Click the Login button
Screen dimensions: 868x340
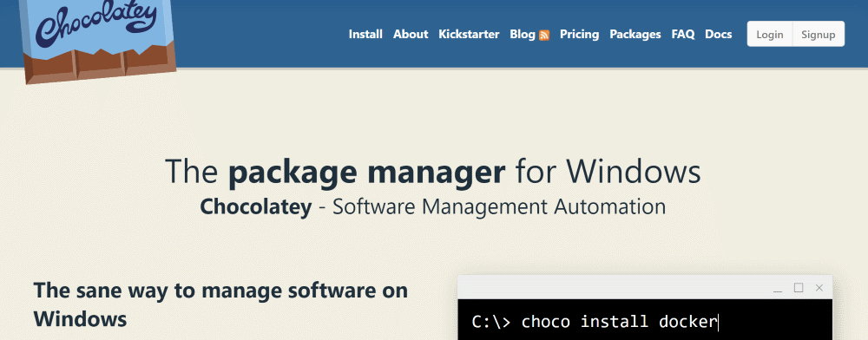pyautogui.click(x=769, y=35)
